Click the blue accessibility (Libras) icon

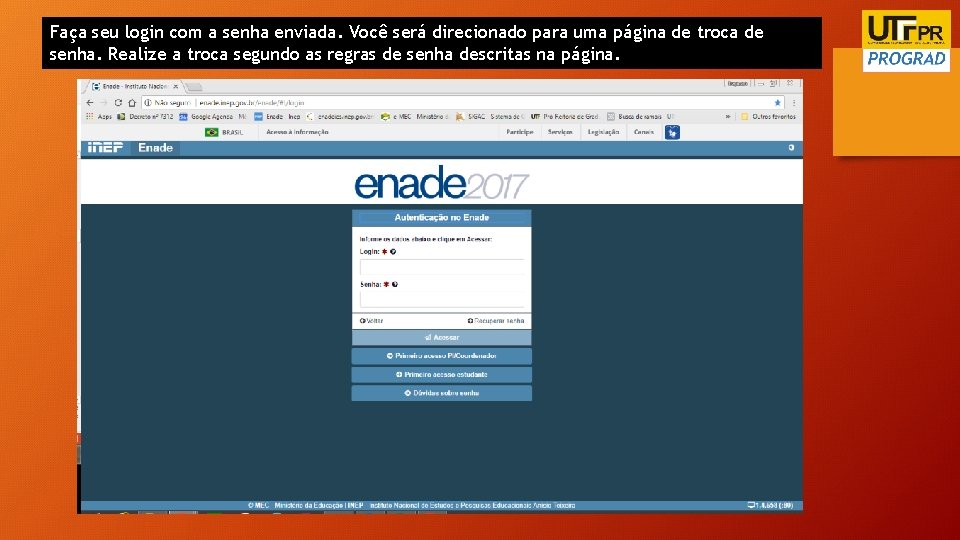pyautogui.click(x=672, y=132)
